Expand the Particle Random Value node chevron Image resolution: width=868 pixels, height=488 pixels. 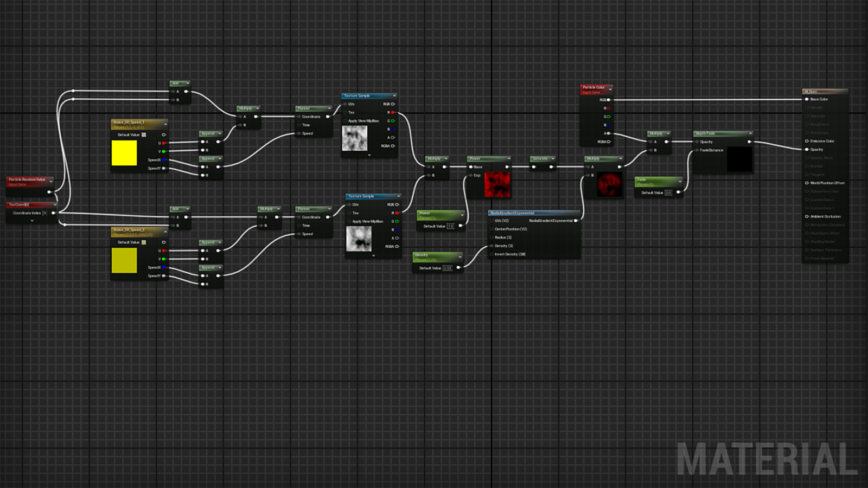[x=51, y=181]
